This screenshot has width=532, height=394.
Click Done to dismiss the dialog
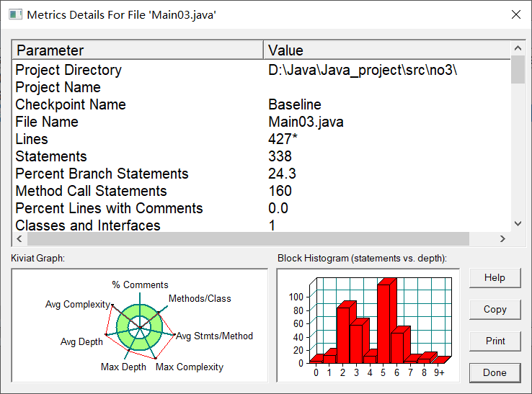coord(495,372)
